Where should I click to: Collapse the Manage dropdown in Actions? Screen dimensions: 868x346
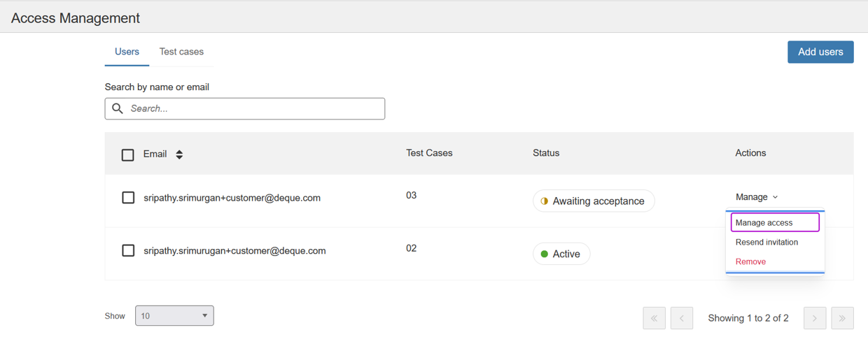point(757,197)
